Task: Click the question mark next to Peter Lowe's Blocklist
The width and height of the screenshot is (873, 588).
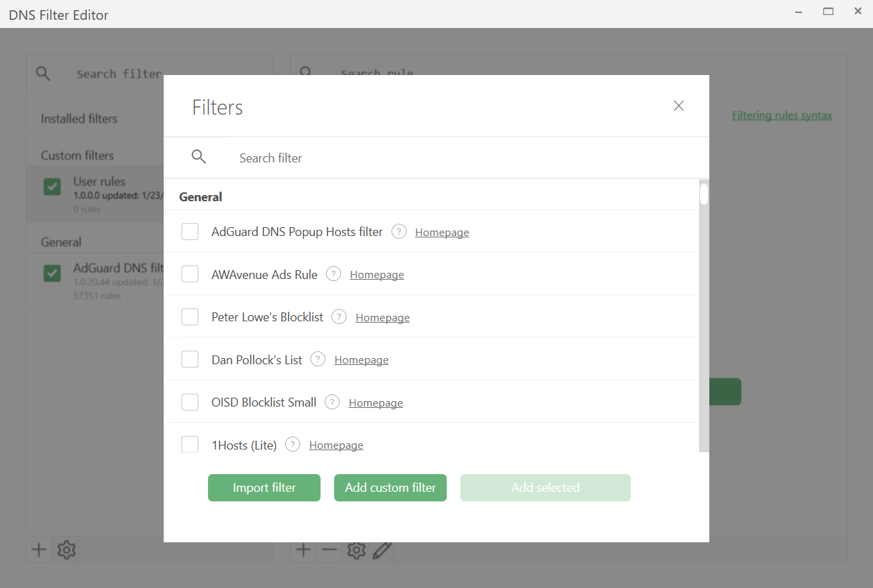Action: 338,317
